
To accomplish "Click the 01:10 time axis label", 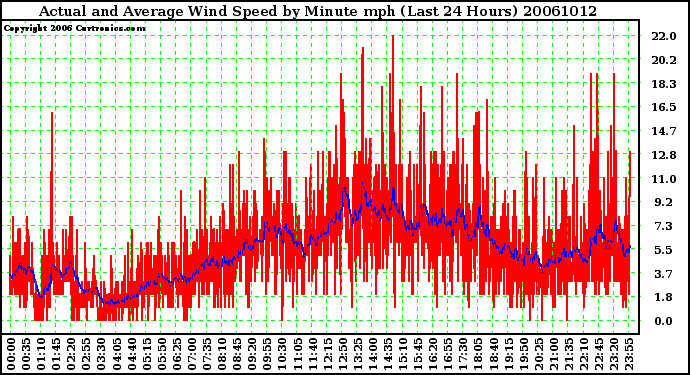I will coord(40,354).
